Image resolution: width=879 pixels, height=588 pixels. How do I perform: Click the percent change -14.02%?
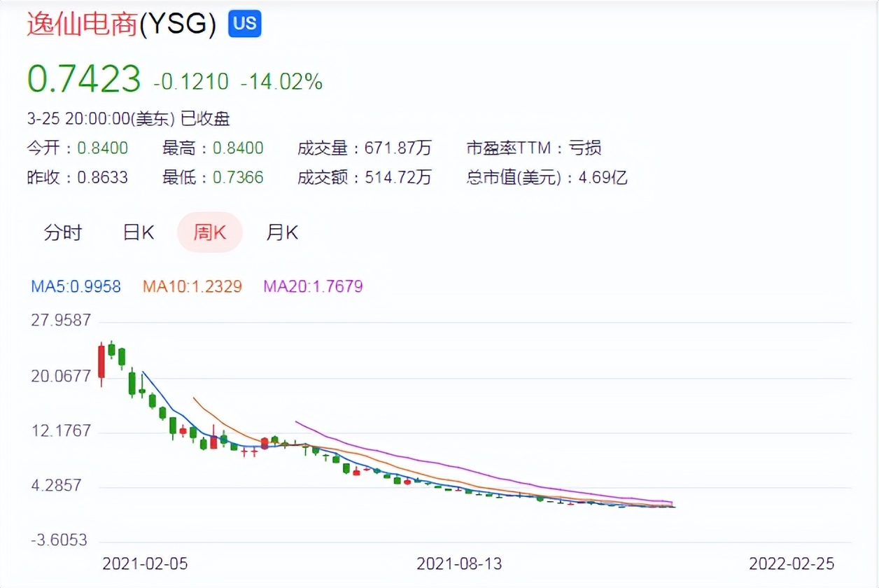[281, 82]
